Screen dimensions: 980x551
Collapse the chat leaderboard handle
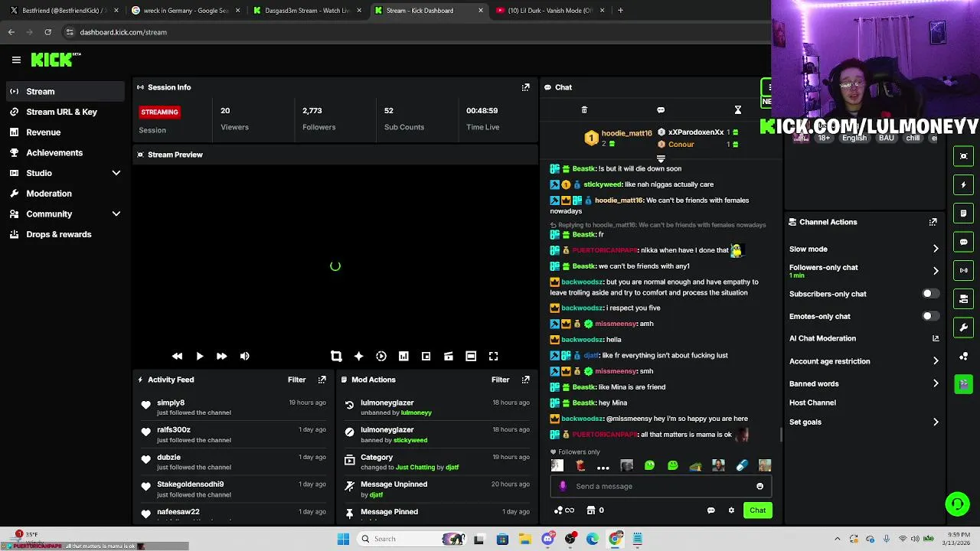click(661, 158)
